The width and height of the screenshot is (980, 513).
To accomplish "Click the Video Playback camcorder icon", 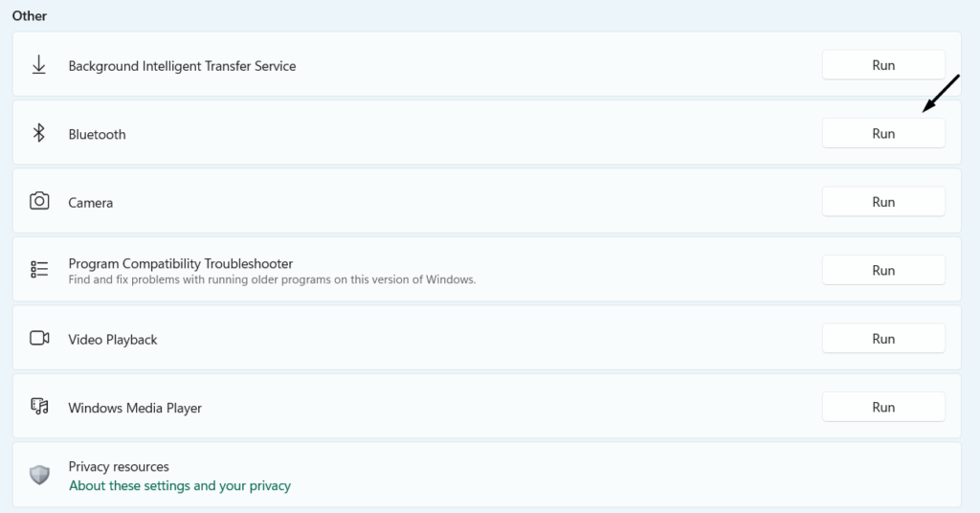I will click(39, 339).
